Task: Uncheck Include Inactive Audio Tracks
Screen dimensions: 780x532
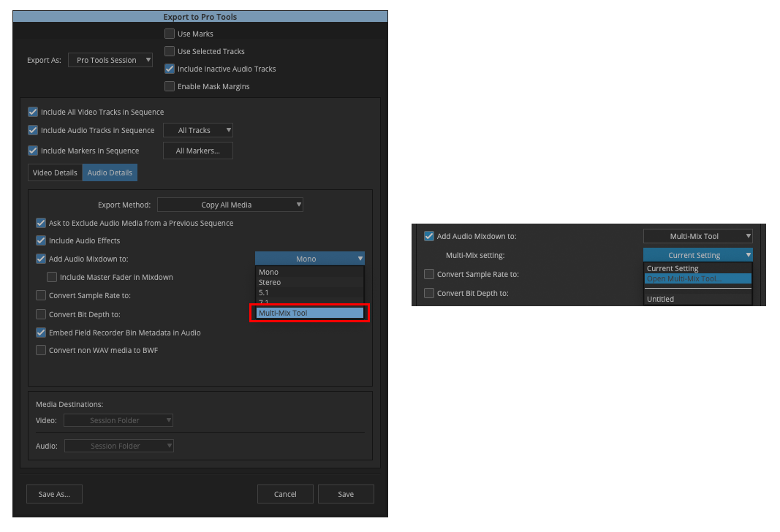Action: [170, 69]
